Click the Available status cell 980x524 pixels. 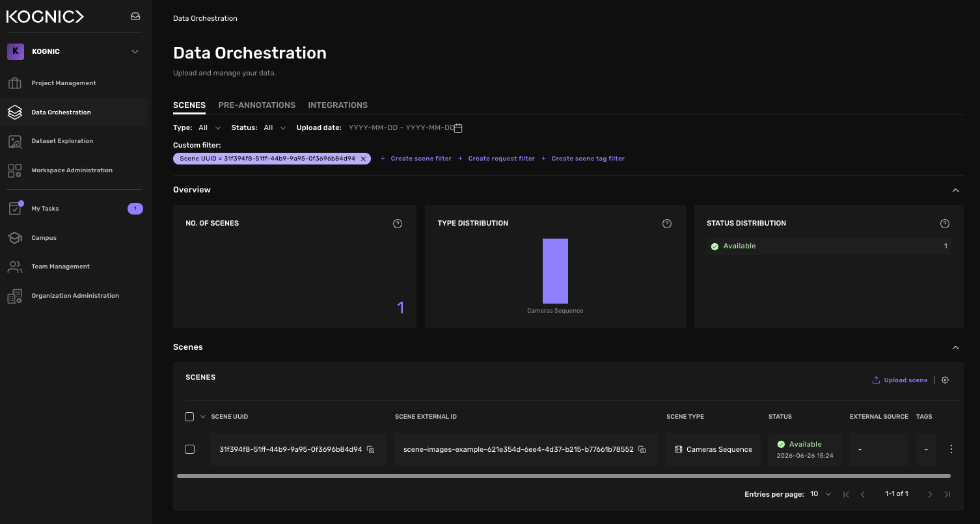805,449
